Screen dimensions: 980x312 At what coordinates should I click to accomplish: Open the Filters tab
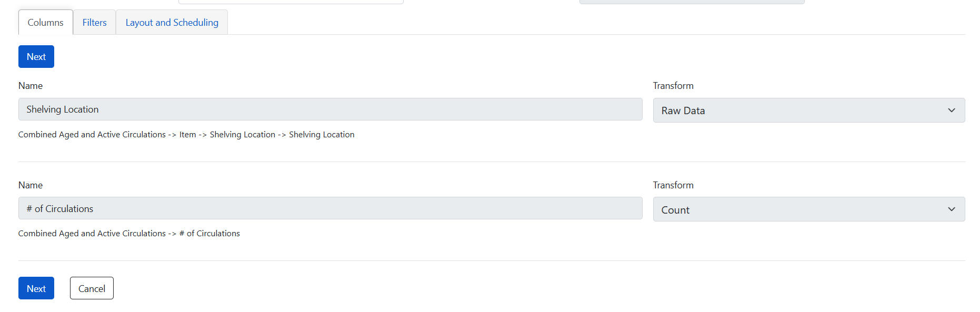pyautogui.click(x=94, y=23)
